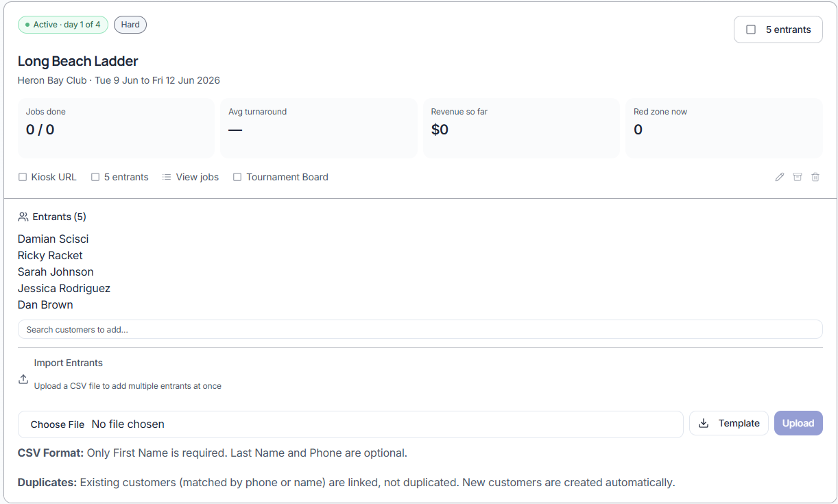Toggle the Kiosk URL checkbox
This screenshot has height=504, width=838.
(23, 177)
